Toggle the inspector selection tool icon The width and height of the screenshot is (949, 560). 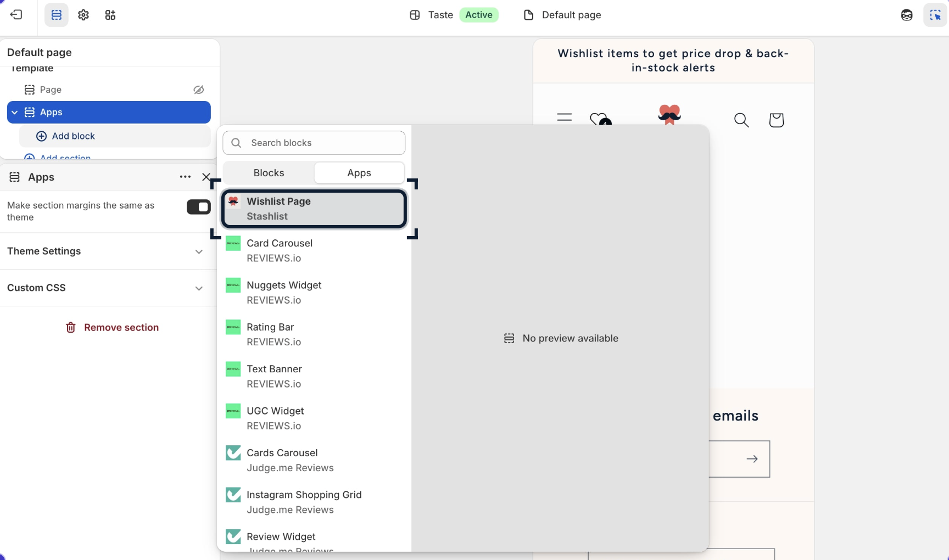tap(935, 15)
